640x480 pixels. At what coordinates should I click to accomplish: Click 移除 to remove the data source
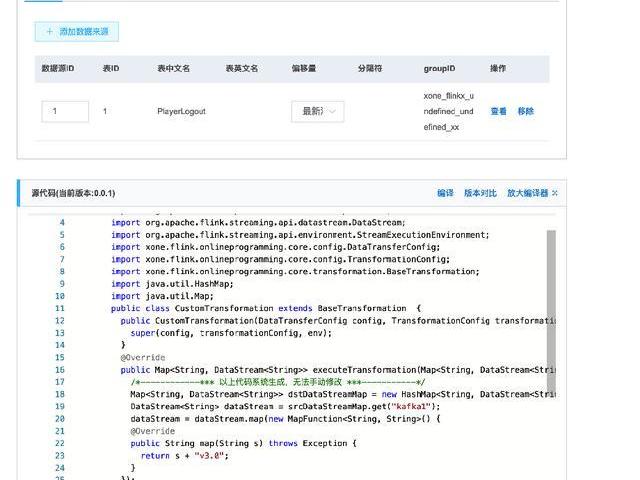(525, 112)
